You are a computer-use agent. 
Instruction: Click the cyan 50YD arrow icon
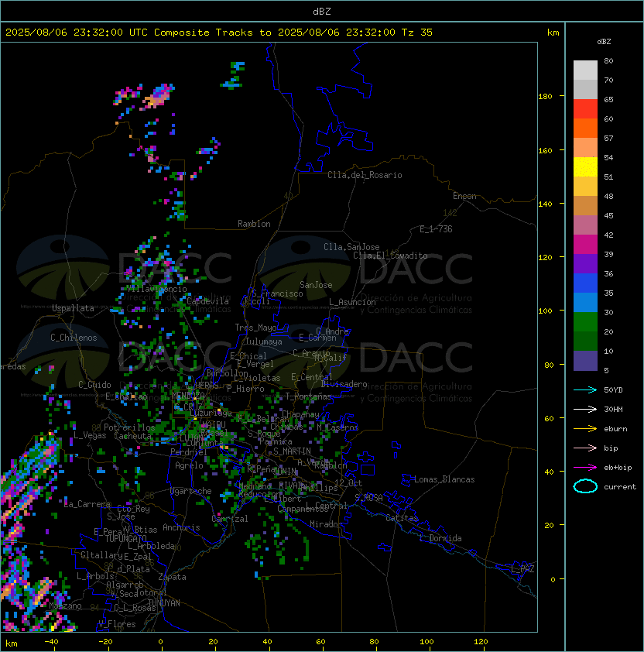pyautogui.click(x=585, y=389)
